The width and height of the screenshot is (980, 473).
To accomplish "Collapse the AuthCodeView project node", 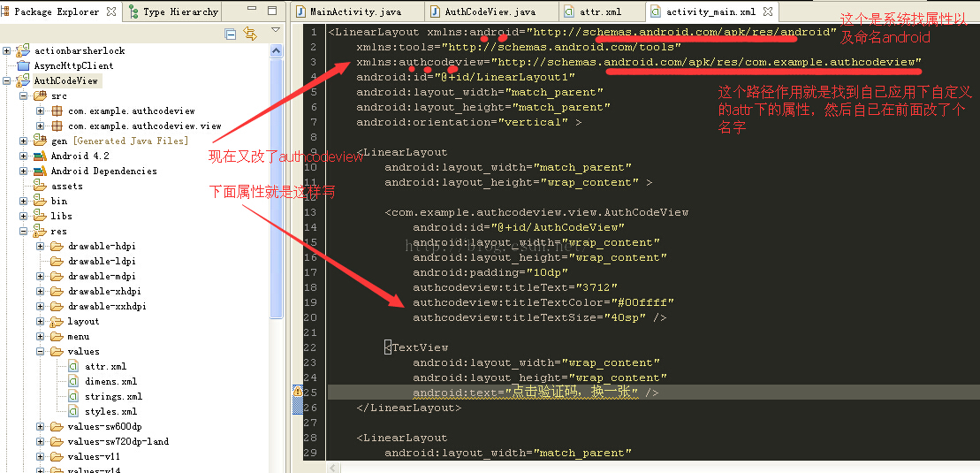I will pyautogui.click(x=6, y=80).
